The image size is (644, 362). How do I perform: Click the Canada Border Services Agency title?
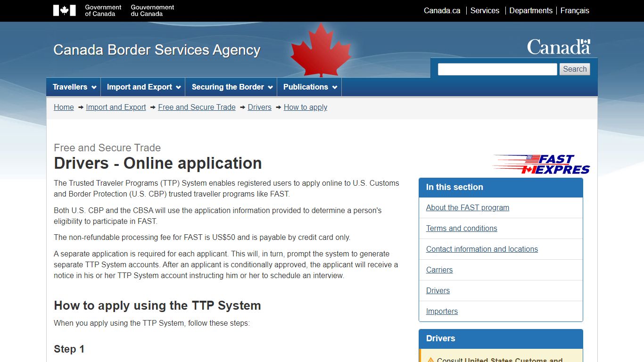tap(157, 50)
